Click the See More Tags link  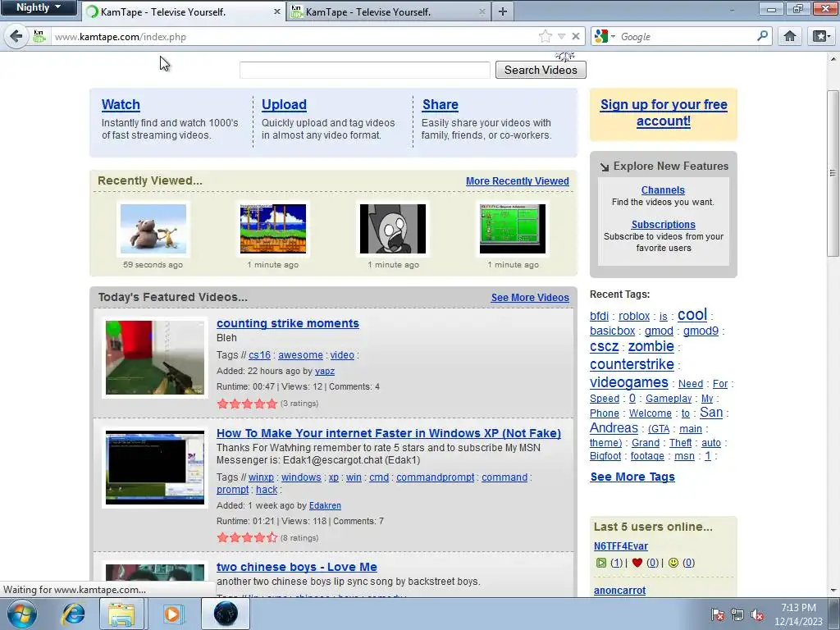[632, 477]
